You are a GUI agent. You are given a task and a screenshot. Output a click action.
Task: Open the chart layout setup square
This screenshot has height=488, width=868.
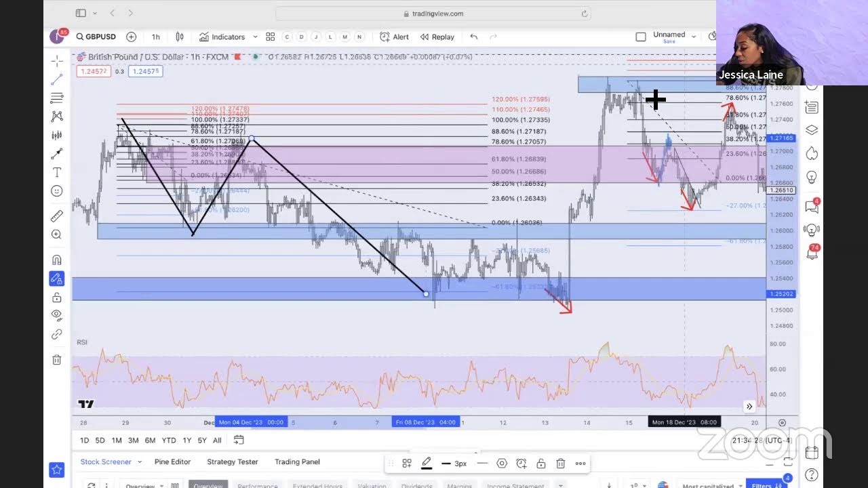click(x=641, y=37)
